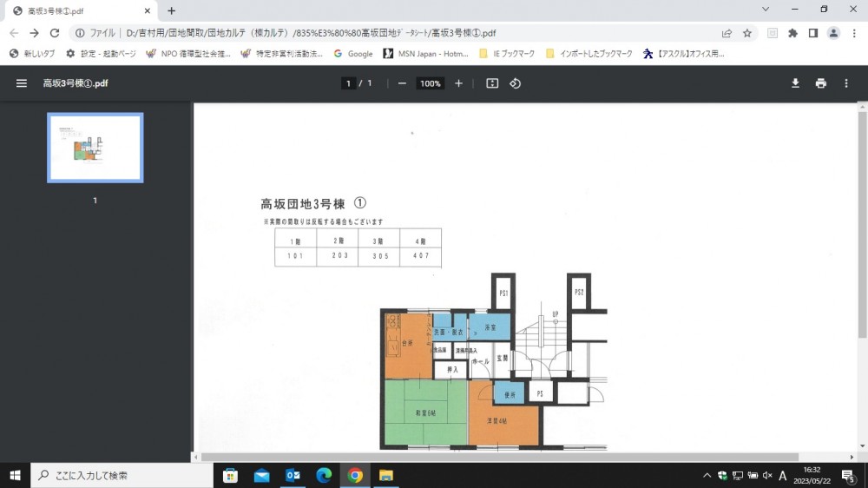The height and width of the screenshot is (488, 868).
Task: Click the PDF zoom out minus button
Action: point(402,83)
